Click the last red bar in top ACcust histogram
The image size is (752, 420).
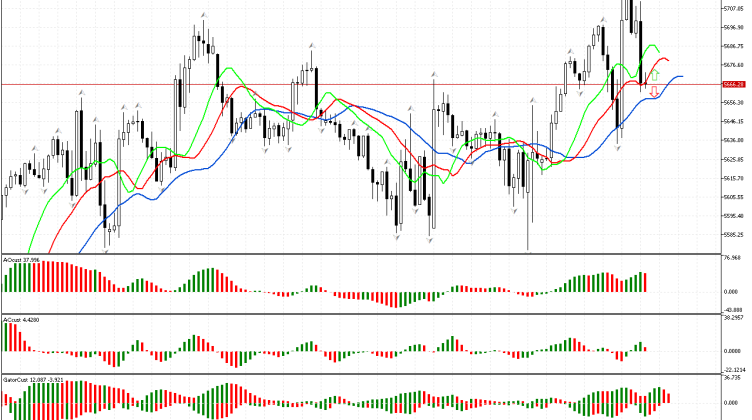point(647,282)
